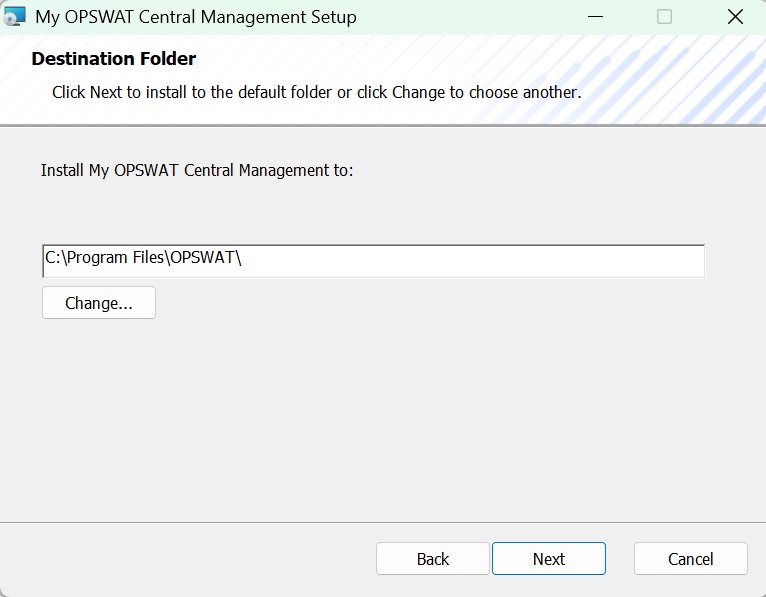The image size is (766, 597).
Task: Click the divider line above Back and Next
Action: (383, 522)
